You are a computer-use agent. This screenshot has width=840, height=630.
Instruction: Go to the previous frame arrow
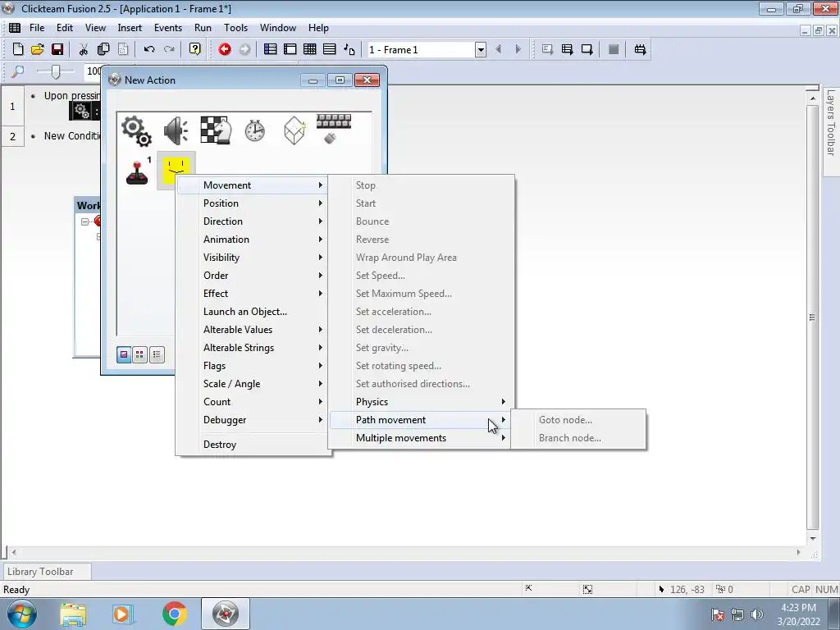(x=498, y=49)
